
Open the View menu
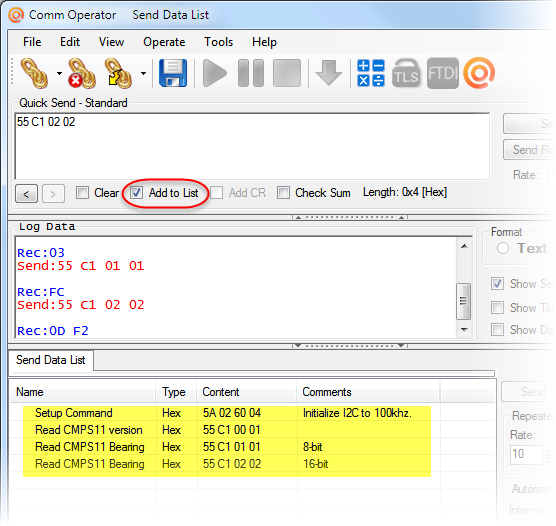(x=111, y=42)
